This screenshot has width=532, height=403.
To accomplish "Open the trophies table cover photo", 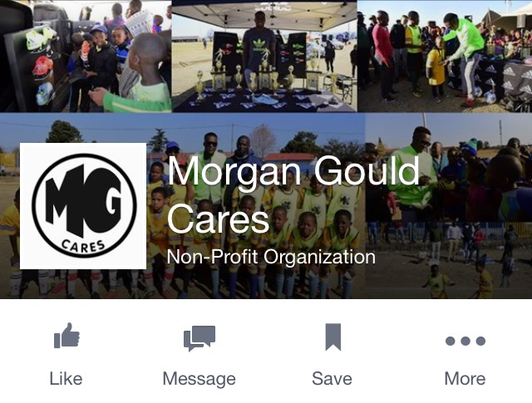I will pyautogui.click(x=264, y=56).
